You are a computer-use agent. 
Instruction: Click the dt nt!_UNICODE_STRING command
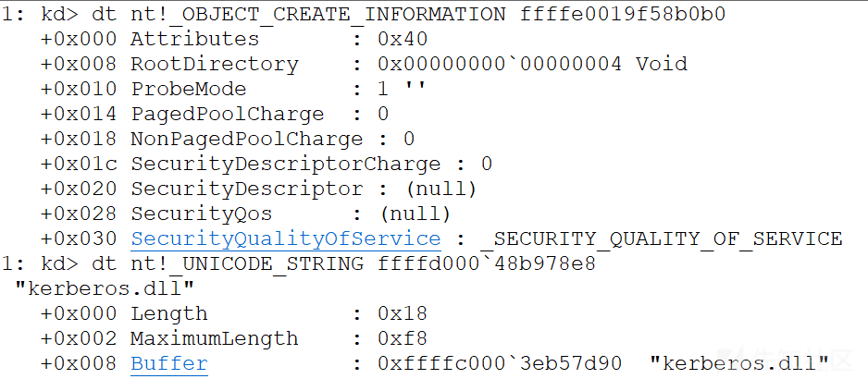228,264
